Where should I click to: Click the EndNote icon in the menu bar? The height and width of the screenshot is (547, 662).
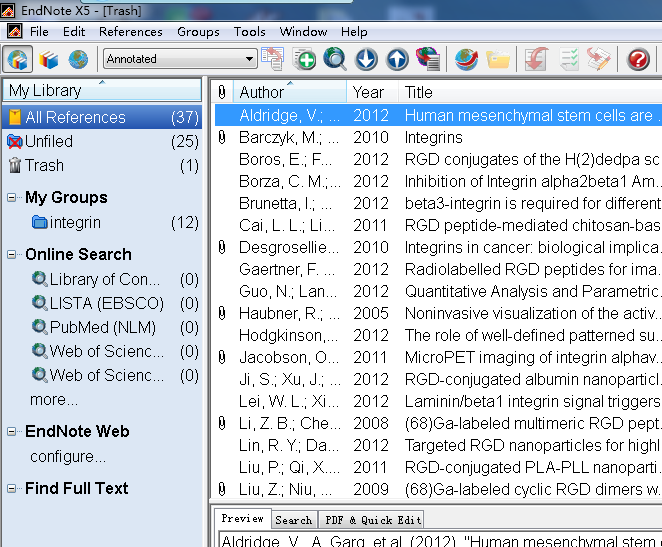(14, 31)
